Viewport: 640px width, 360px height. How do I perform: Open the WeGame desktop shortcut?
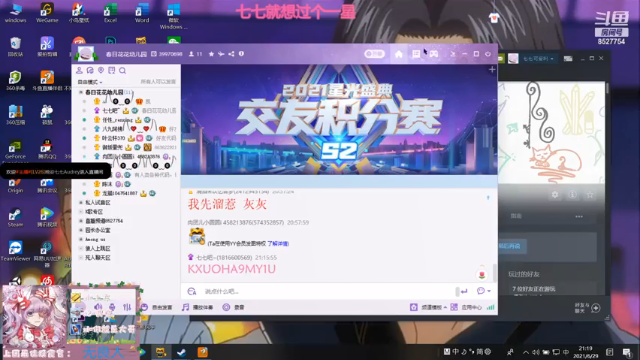tap(47, 13)
